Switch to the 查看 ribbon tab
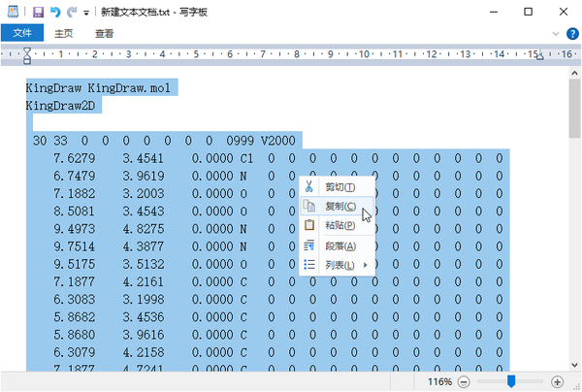This screenshot has width=582, height=392. (x=104, y=33)
